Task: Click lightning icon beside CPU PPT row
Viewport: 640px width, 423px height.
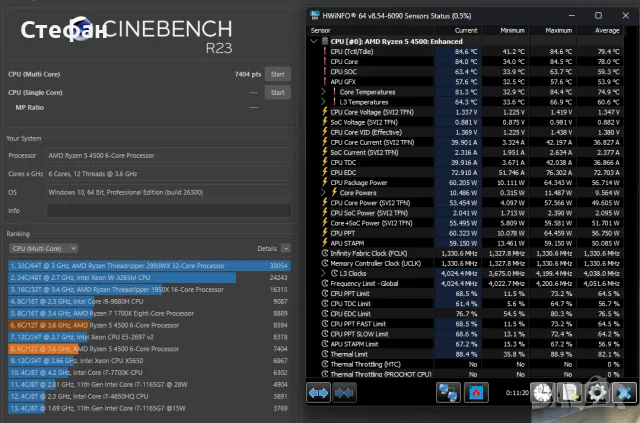Action: [325, 233]
